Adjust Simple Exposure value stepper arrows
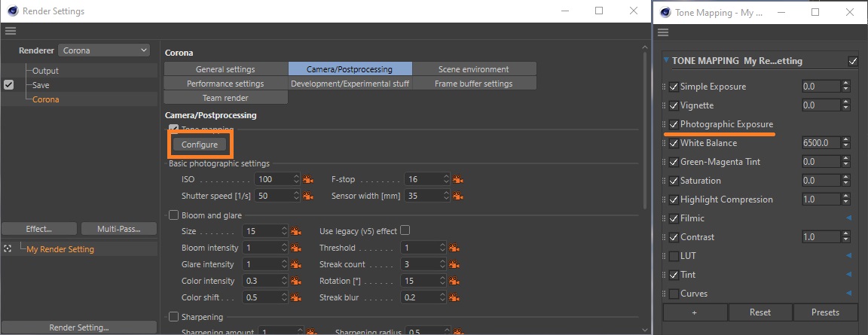This screenshot has width=868, height=335. (845, 87)
